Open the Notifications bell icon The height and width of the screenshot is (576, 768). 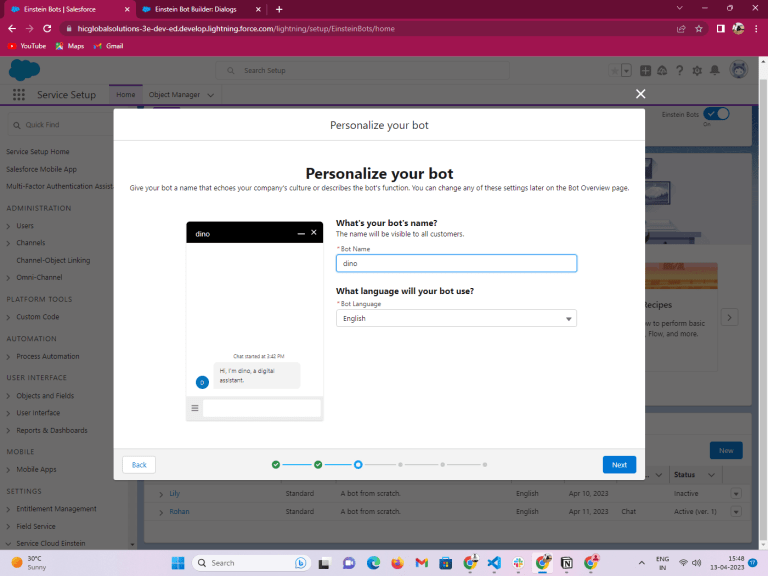[x=715, y=71]
